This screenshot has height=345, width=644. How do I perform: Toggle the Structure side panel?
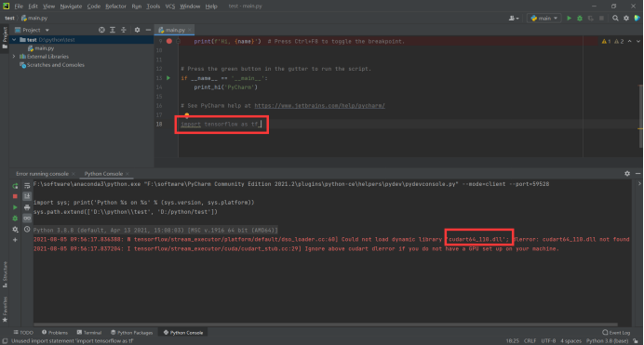(5, 274)
